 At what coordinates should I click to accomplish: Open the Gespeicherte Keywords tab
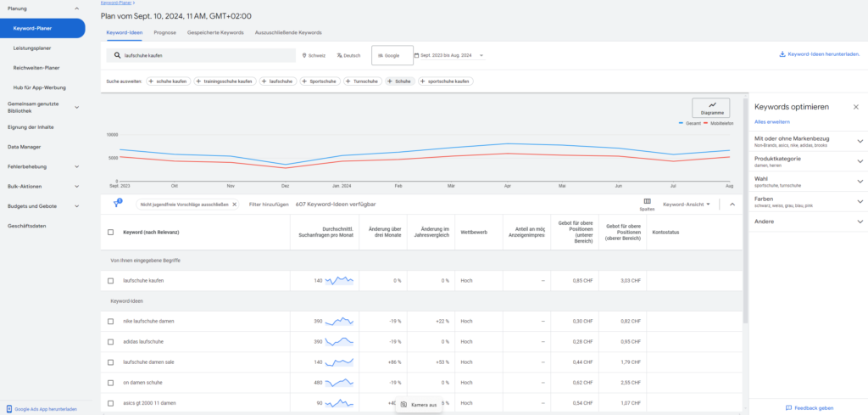point(215,33)
